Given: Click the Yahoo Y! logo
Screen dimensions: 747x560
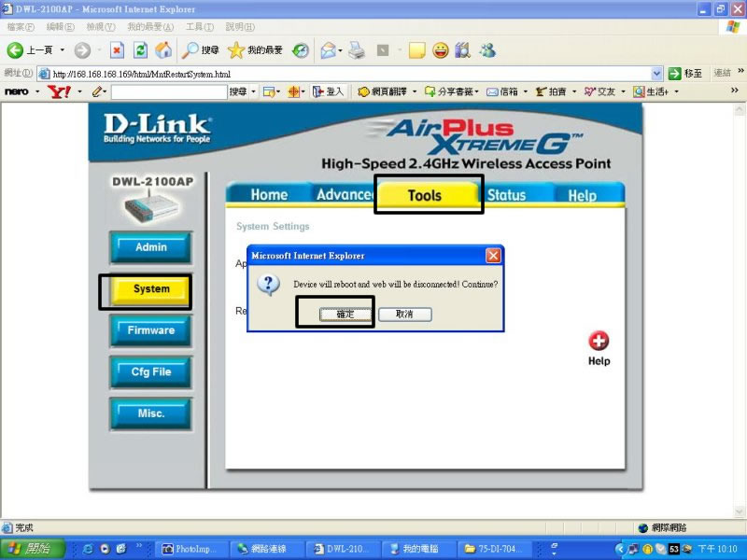Looking at the screenshot, I should [x=60, y=91].
